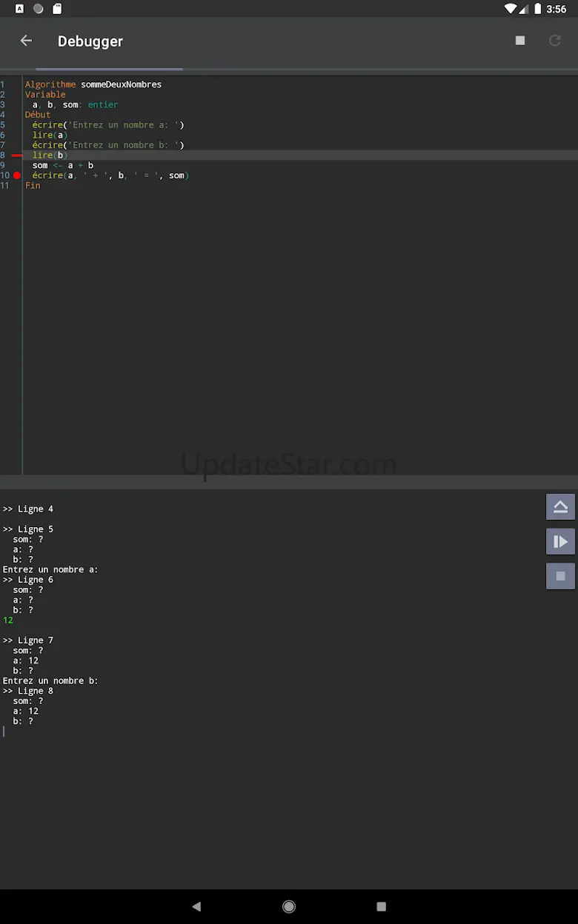
Task: Click the 'Fin' keyword line
Action: (33, 186)
